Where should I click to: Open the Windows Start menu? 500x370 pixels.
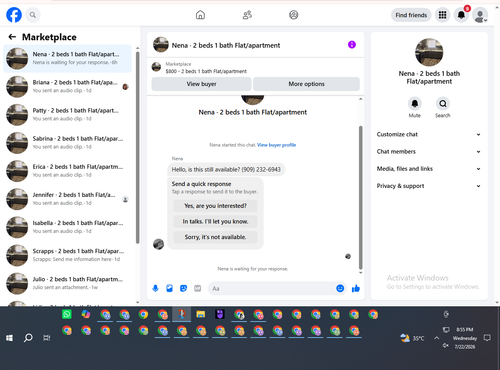[9, 338]
